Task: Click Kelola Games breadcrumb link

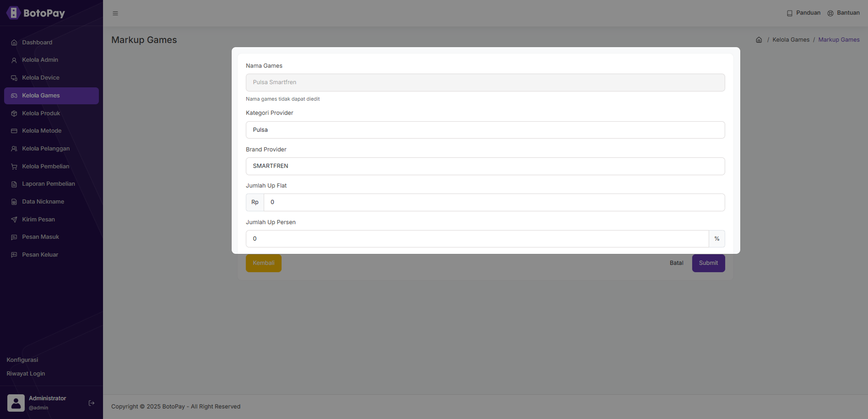Action: pos(791,40)
